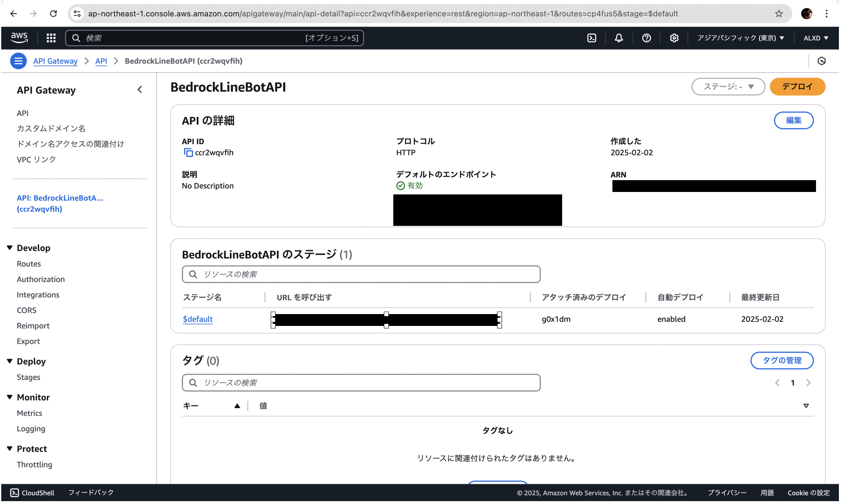Open the $default stage link
Viewport: 843px width, 504px height.
[x=197, y=319]
